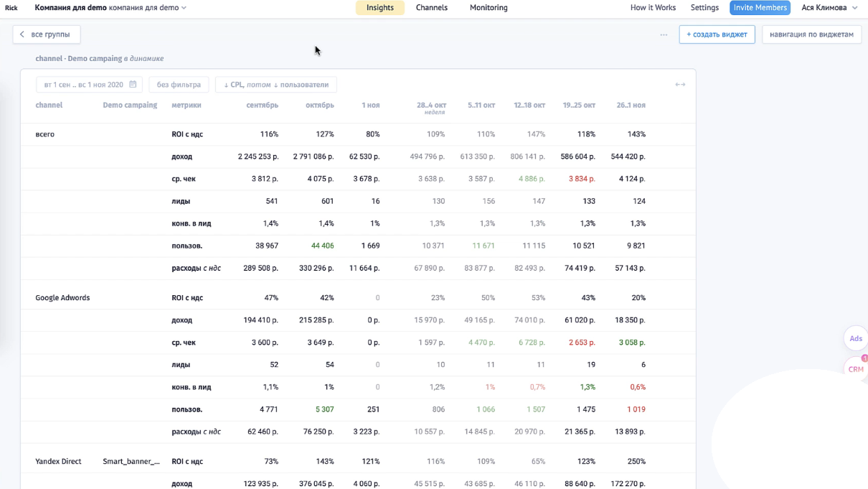Click the 19..25 окт column header
The width and height of the screenshot is (868, 489).
(579, 106)
